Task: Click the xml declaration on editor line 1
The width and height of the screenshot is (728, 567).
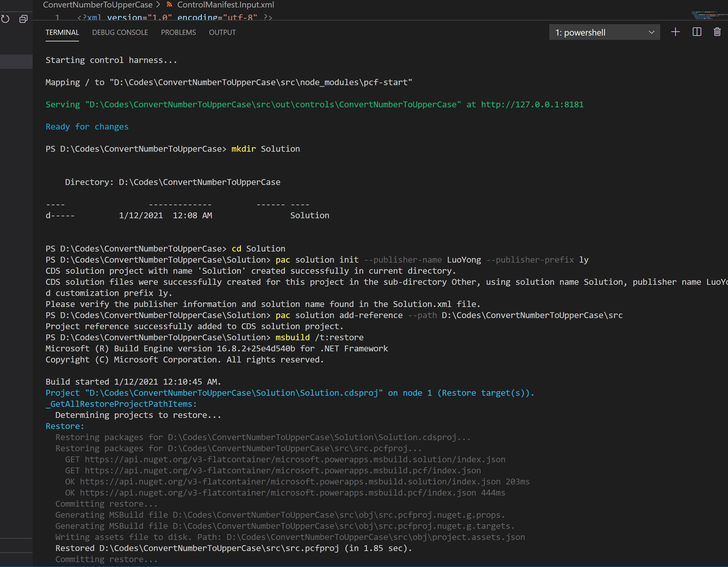Action: tap(175, 17)
